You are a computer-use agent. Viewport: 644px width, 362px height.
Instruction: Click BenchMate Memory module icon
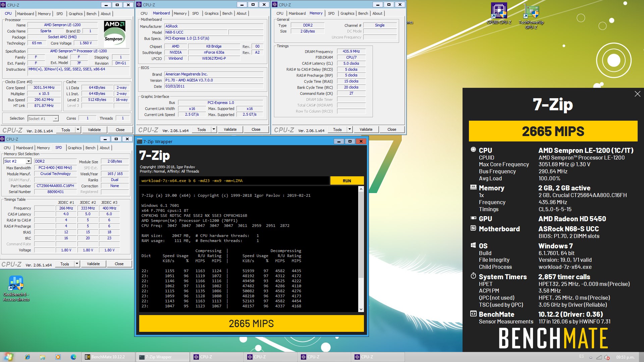click(473, 187)
